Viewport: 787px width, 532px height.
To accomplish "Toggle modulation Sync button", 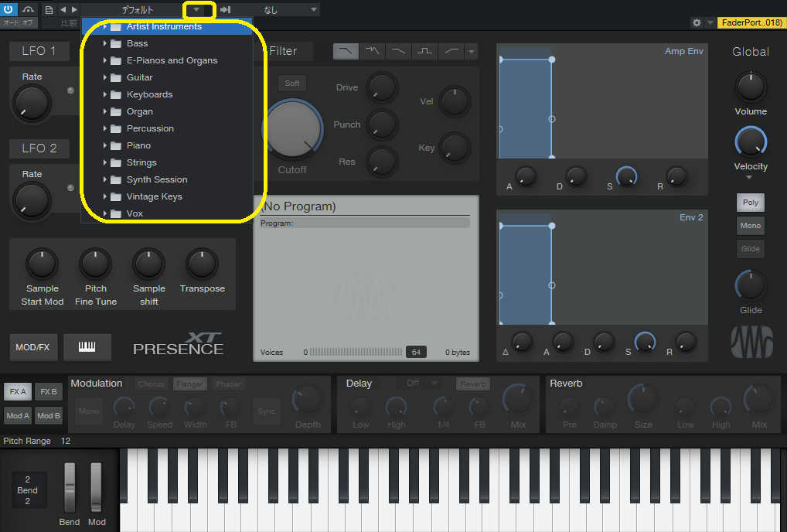I will (x=267, y=411).
